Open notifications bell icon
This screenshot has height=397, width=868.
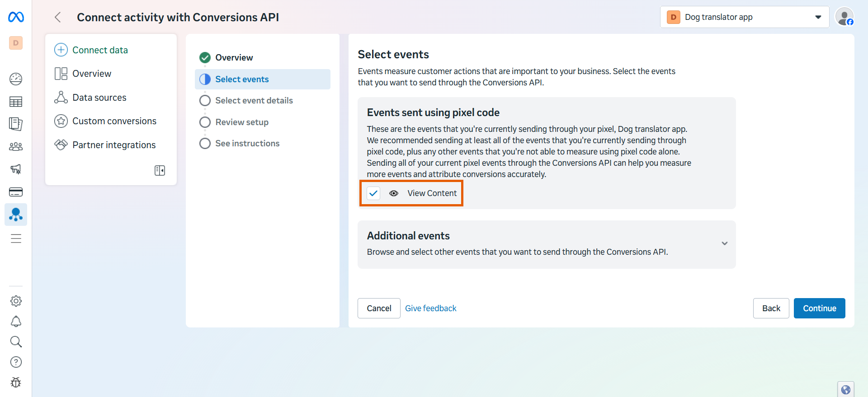coord(16,321)
